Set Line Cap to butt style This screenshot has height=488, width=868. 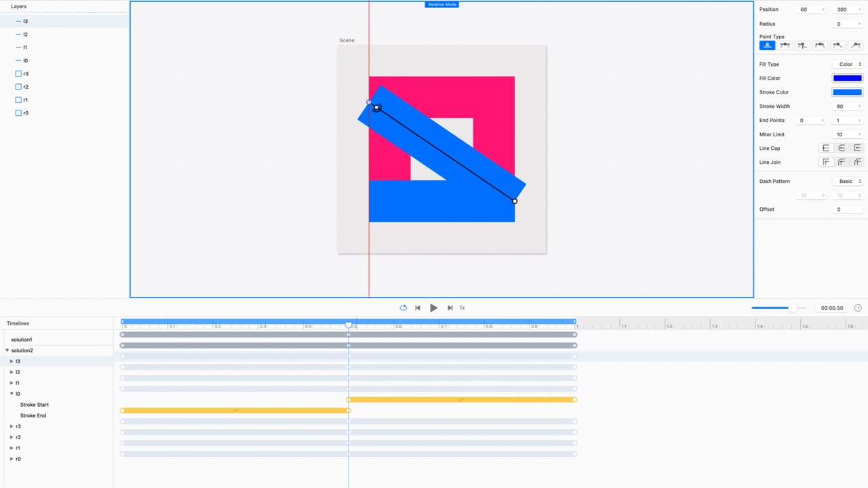pos(826,148)
